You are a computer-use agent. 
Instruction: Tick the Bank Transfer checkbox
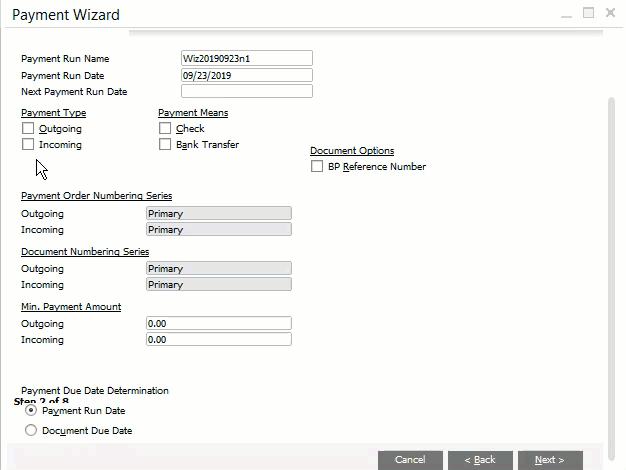[x=165, y=145]
